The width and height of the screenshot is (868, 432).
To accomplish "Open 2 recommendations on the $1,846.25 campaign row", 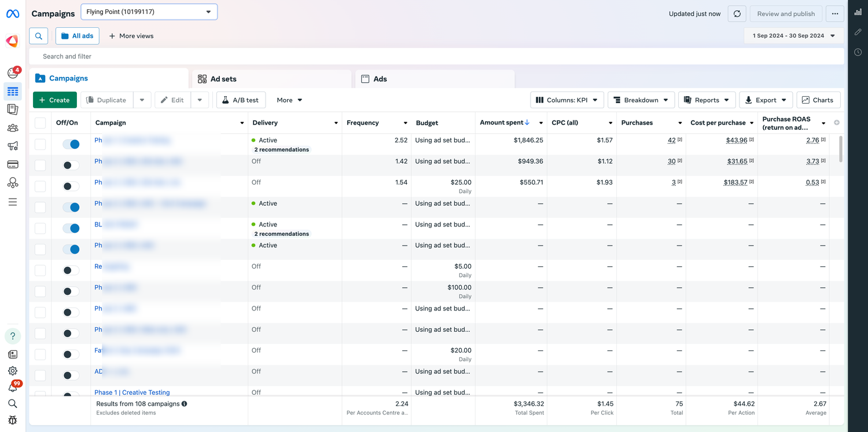I will click(281, 149).
